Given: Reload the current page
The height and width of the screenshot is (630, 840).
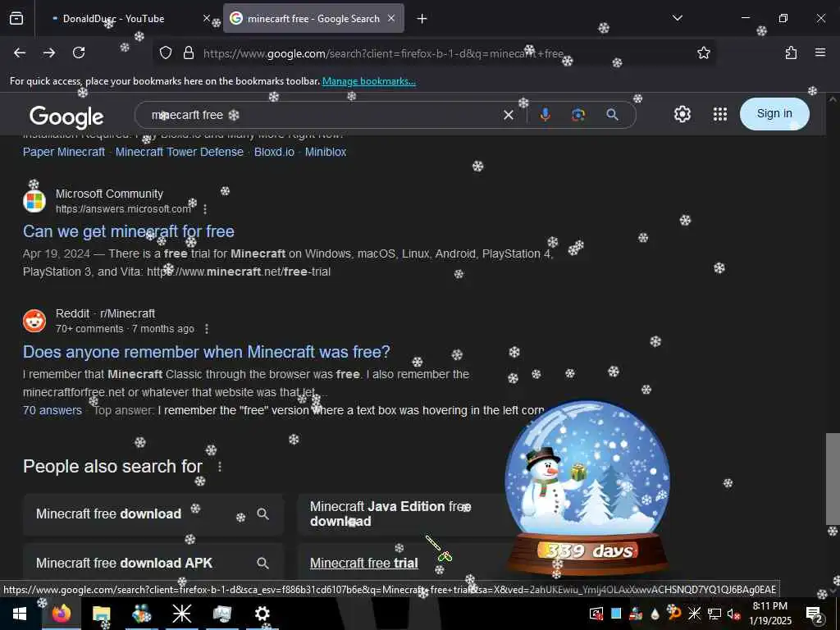Looking at the screenshot, I should [x=79, y=52].
